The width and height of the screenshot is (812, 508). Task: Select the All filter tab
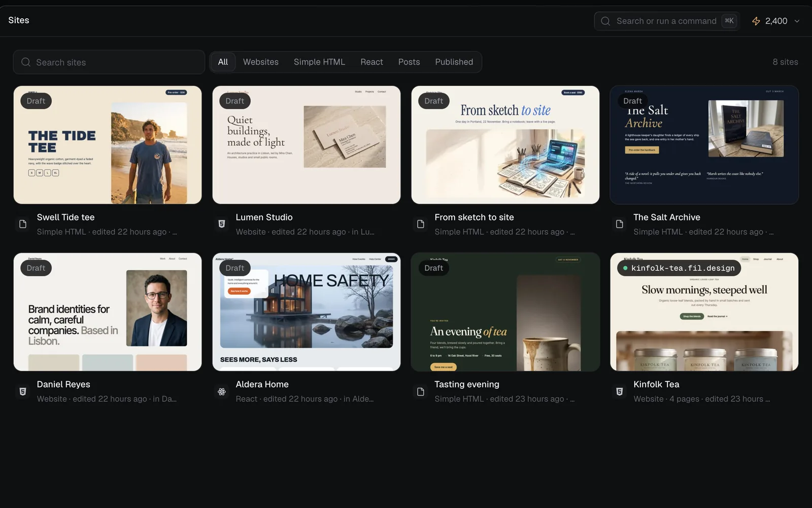(x=223, y=62)
